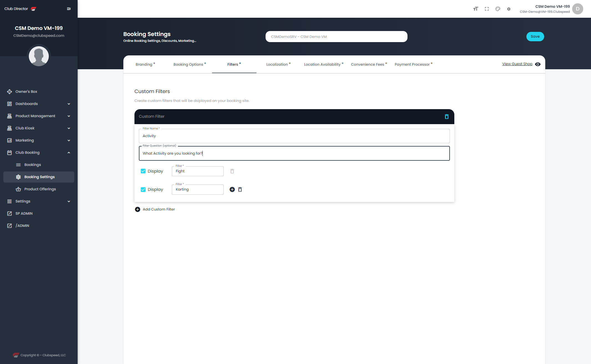The image size is (591, 364).
Task: Open the Convenience Fees tab
Action: 369,64
